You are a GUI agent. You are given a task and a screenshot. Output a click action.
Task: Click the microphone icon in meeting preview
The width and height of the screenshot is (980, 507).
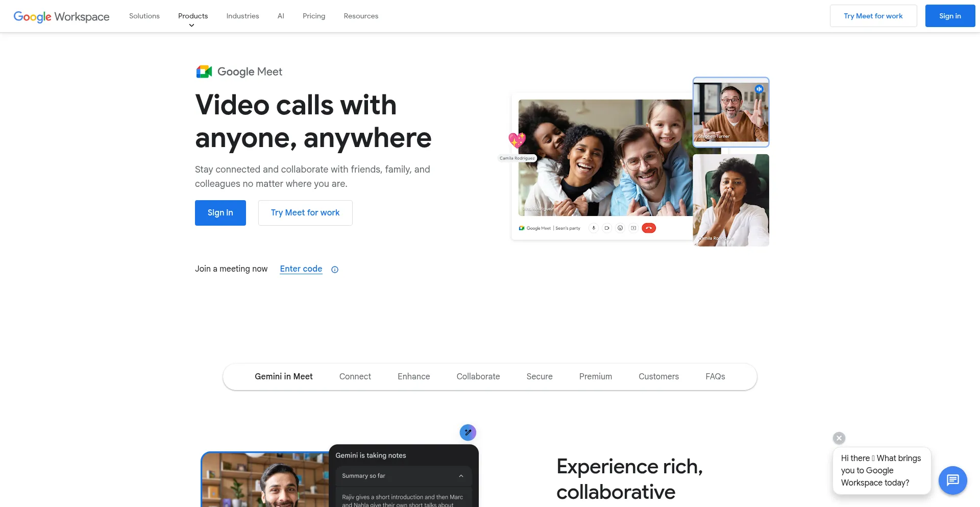point(594,228)
